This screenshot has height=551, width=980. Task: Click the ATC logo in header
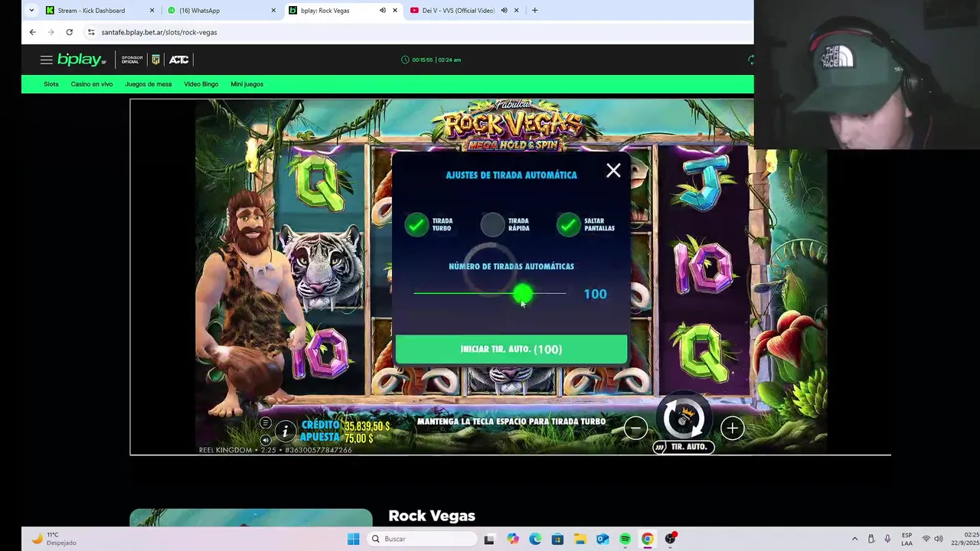point(178,60)
